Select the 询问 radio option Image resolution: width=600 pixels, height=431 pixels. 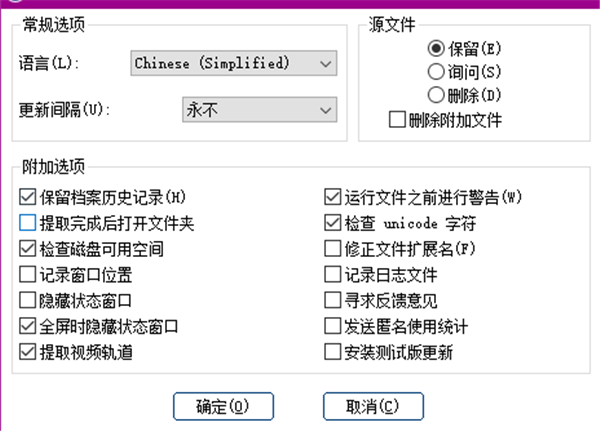coord(436,71)
